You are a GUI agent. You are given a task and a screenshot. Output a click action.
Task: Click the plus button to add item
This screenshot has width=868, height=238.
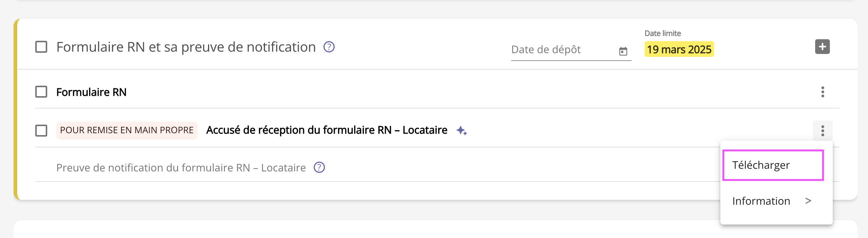[x=822, y=47]
